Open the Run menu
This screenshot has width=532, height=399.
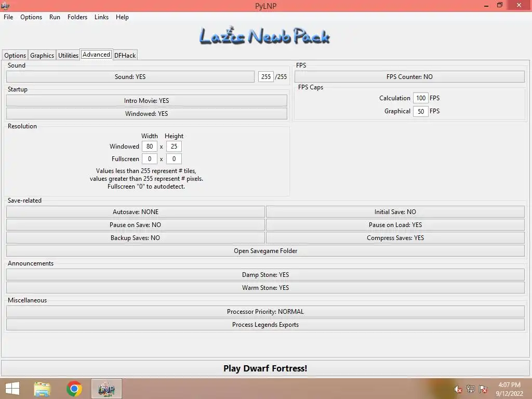point(55,17)
